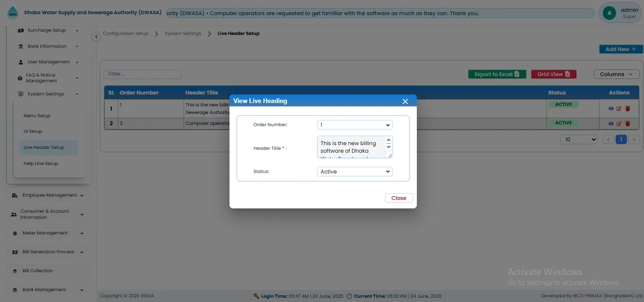The height and width of the screenshot is (302, 644).
Task: Click the Add New button
Action: pos(621,49)
